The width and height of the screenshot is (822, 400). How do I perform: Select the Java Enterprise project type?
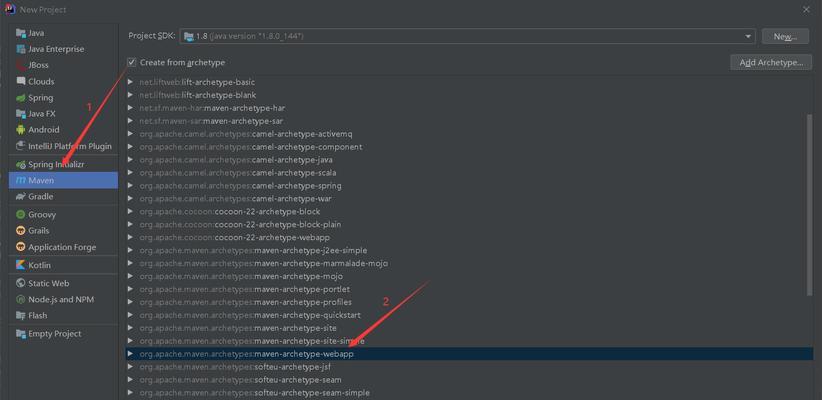63,49
